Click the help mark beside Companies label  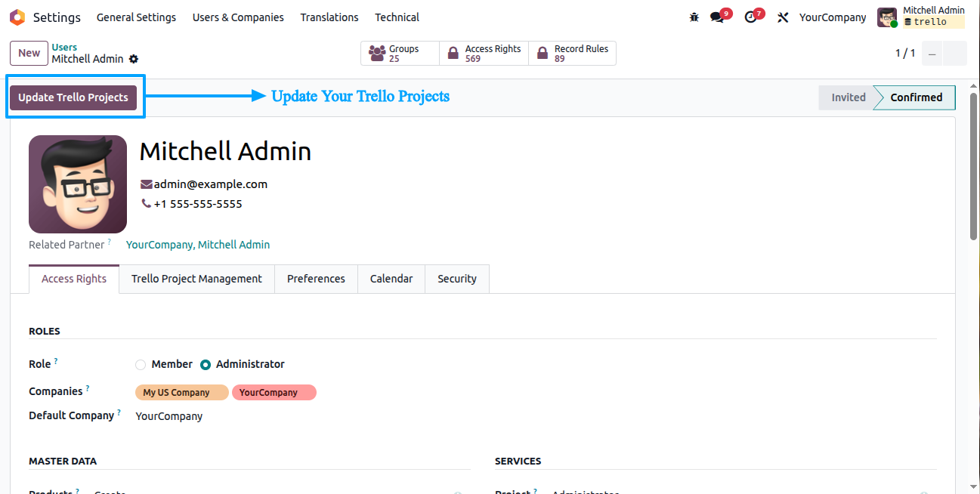point(88,389)
